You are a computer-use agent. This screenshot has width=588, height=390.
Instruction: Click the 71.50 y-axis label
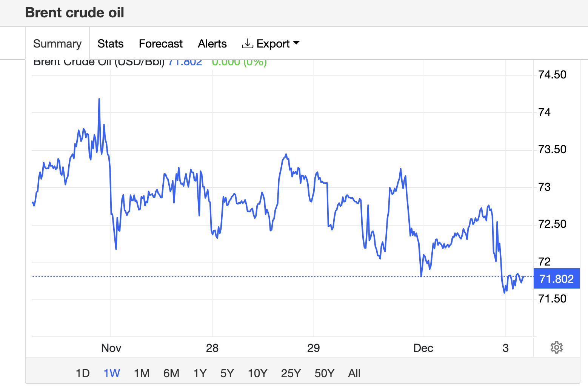pos(552,299)
